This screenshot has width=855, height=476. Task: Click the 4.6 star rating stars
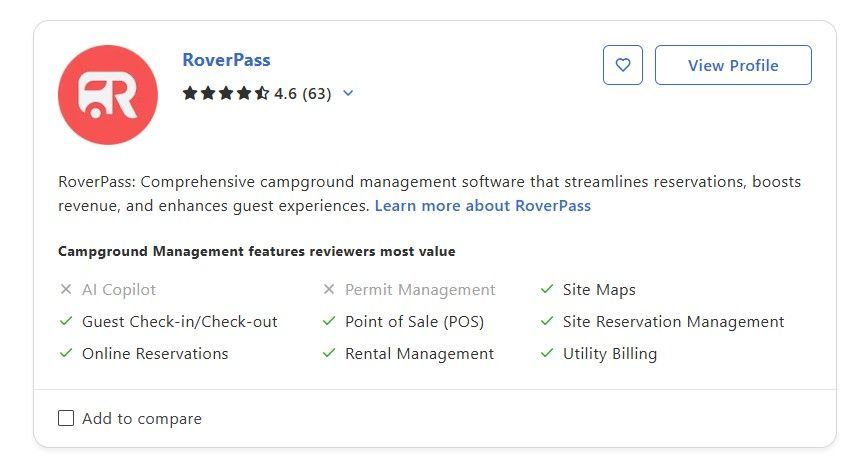pos(226,93)
